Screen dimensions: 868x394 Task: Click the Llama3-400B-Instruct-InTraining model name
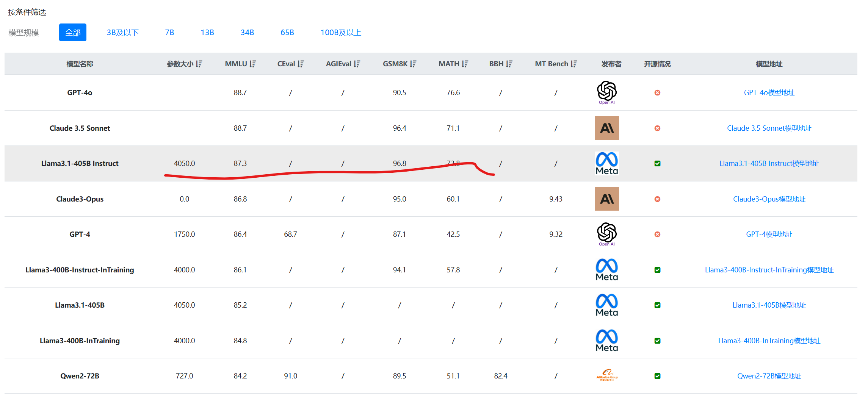[80, 270]
